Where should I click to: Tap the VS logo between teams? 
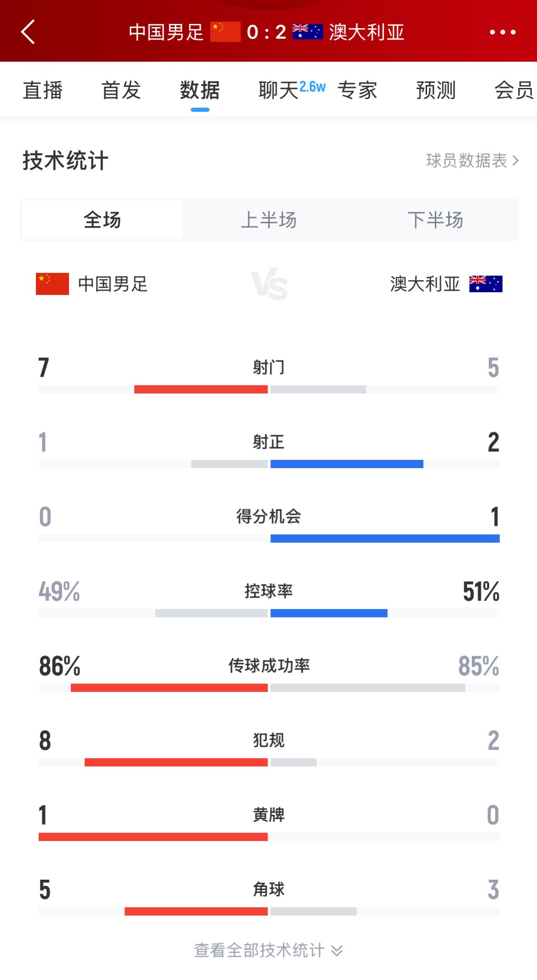click(x=269, y=283)
